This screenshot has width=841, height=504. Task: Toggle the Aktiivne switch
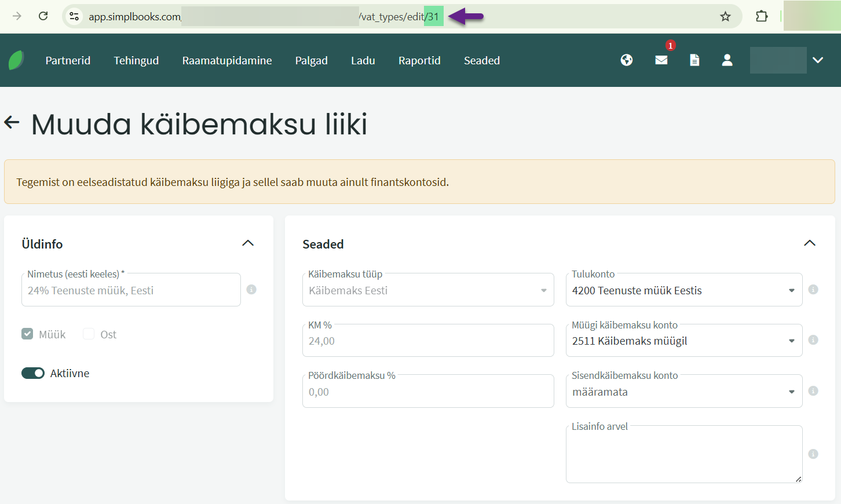(33, 373)
